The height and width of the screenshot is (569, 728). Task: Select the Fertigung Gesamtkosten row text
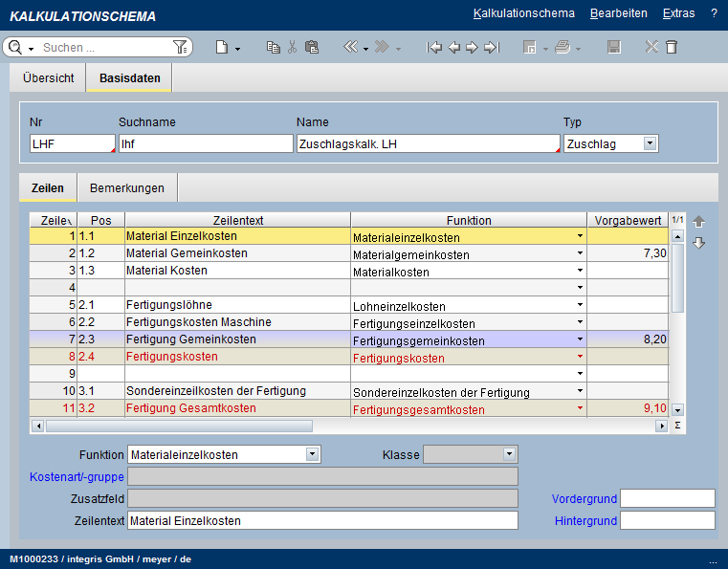tap(190, 408)
